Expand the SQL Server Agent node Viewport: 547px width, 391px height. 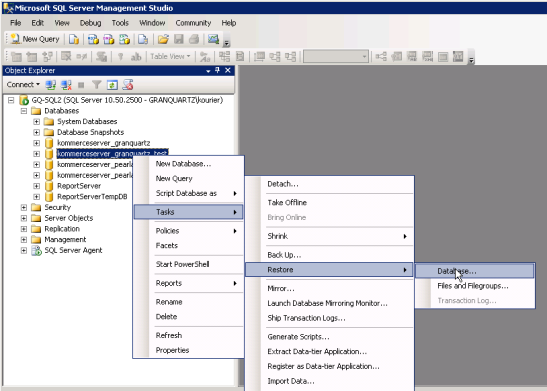[x=24, y=250]
